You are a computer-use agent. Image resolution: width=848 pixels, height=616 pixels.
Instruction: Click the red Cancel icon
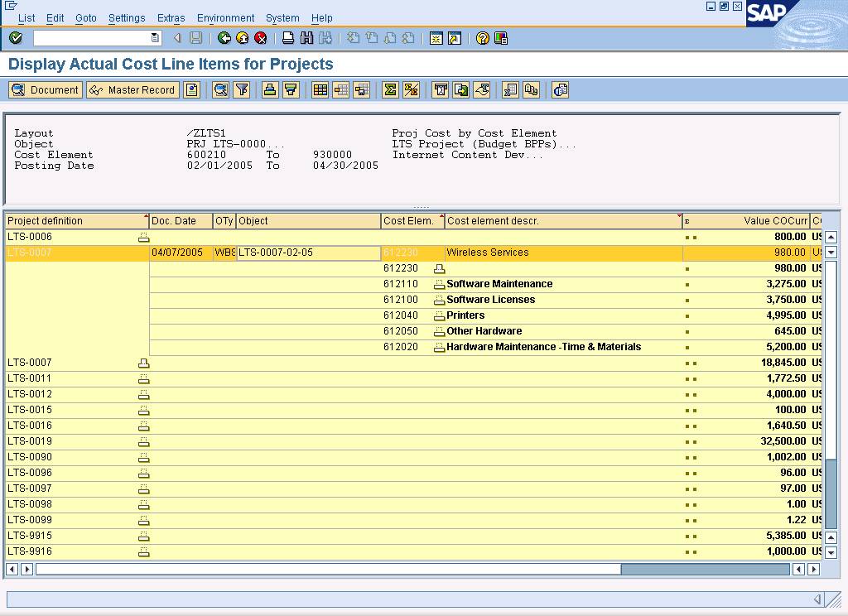[261, 38]
